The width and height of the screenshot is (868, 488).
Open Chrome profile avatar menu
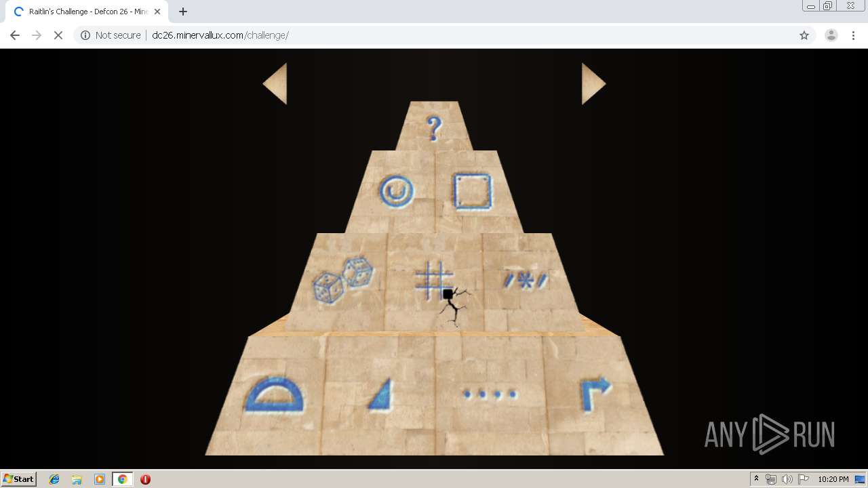[831, 35]
